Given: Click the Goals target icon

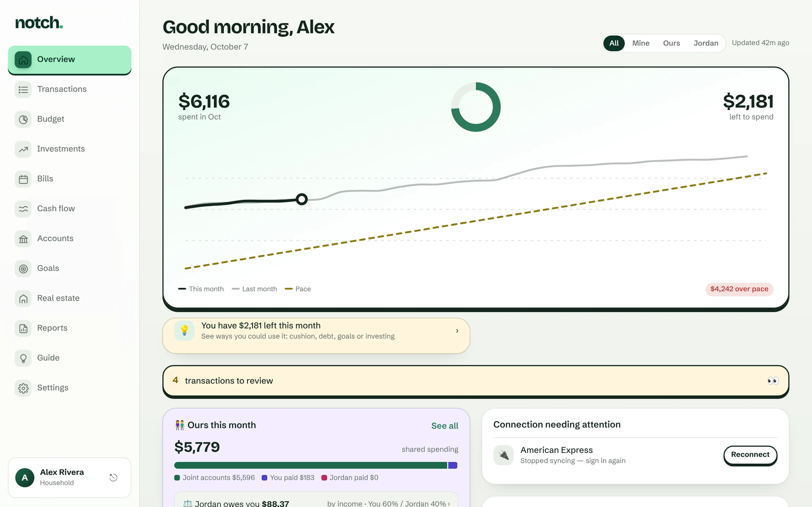Looking at the screenshot, I should pyautogui.click(x=23, y=269).
